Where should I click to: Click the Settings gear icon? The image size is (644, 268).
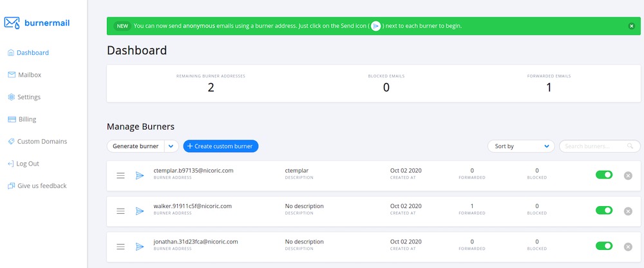12,97
